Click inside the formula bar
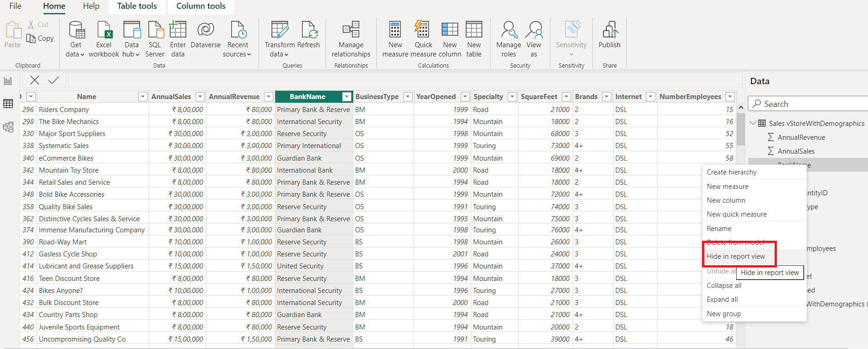This screenshot has height=349, width=868. [405, 80]
